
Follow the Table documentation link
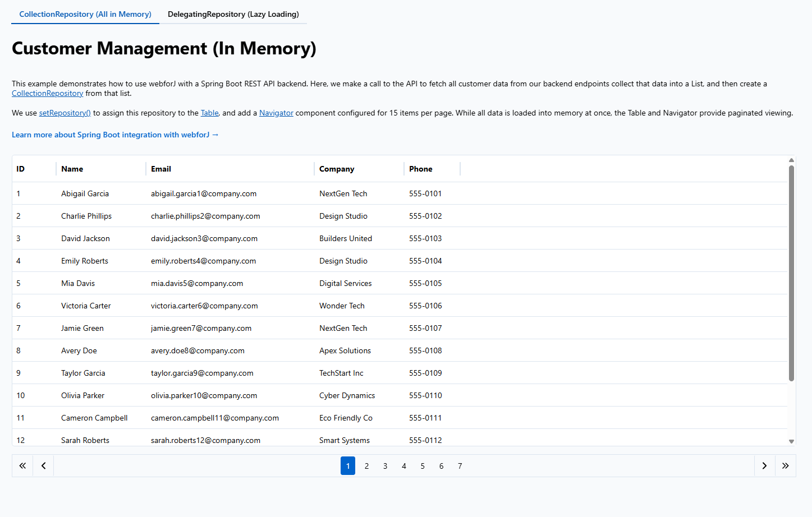[x=209, y=113]
